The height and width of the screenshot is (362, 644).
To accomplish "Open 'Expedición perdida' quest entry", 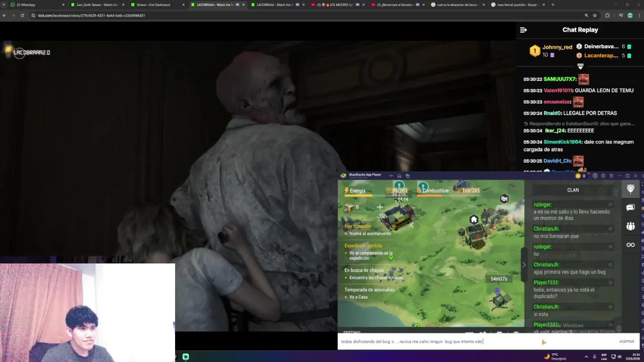I will point(368,251).
